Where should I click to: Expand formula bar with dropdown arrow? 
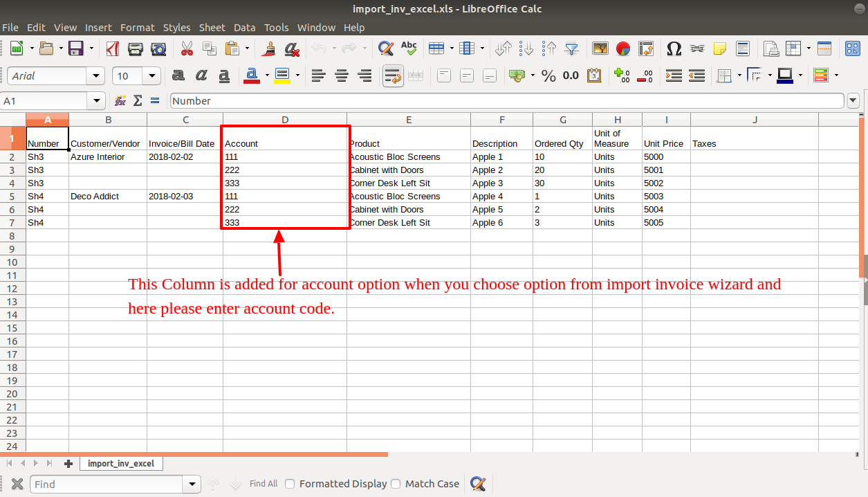(x=853, y=101)
